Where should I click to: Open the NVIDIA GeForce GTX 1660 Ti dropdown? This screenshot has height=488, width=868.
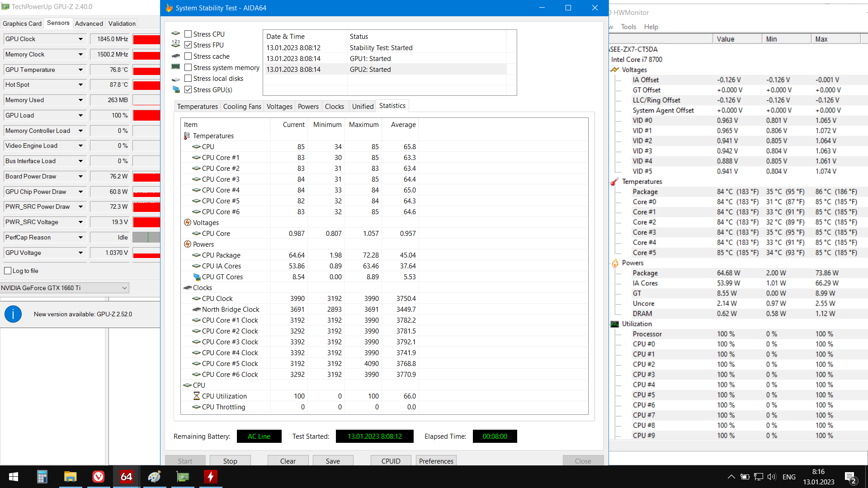[x=124, y=288]
